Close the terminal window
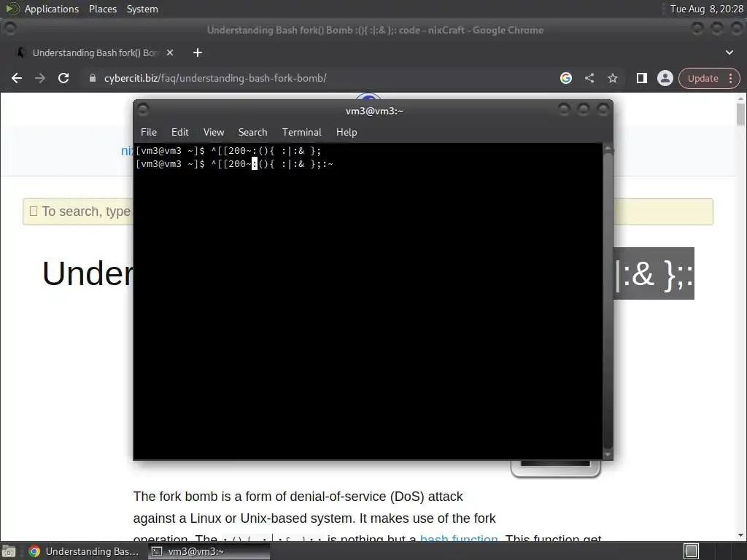The image size is (747, 560). pyautogui.click(x=603, y=110)
